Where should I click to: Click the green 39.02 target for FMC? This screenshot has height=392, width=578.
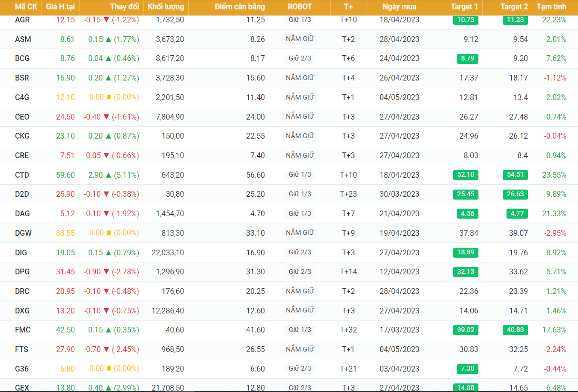pyautogui.click(x=466, y=330)
